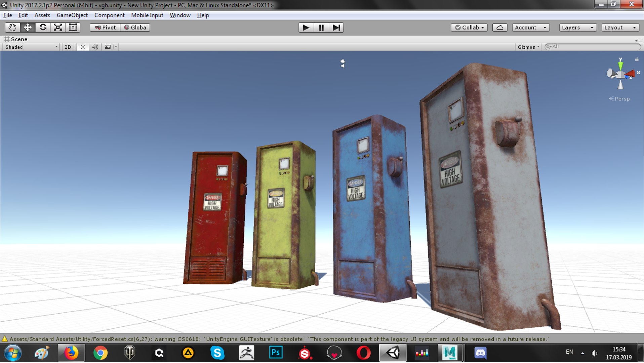Open the Window menu

[180, 15]
